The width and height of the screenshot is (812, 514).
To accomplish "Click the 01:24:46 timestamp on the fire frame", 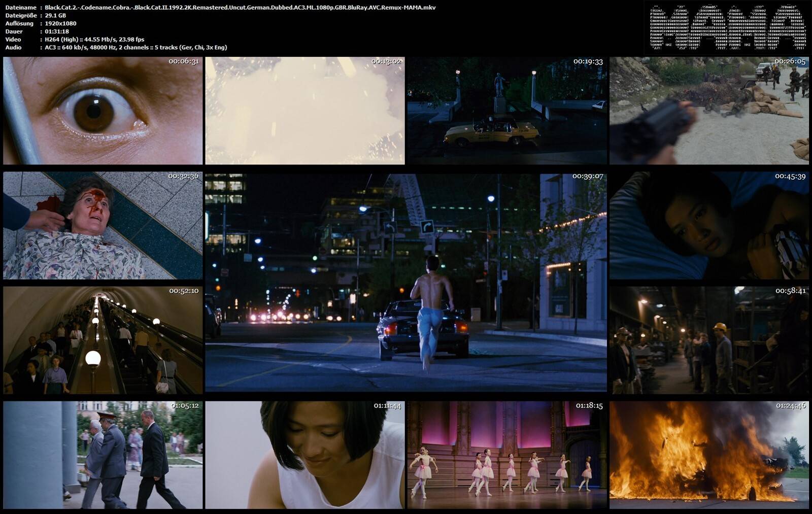I will (791, 405).
